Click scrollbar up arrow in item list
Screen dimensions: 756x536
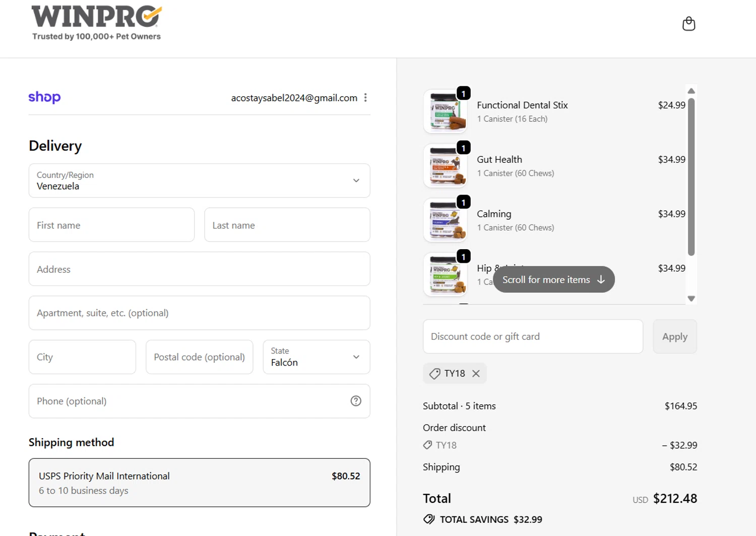click(x=691, y=91)
